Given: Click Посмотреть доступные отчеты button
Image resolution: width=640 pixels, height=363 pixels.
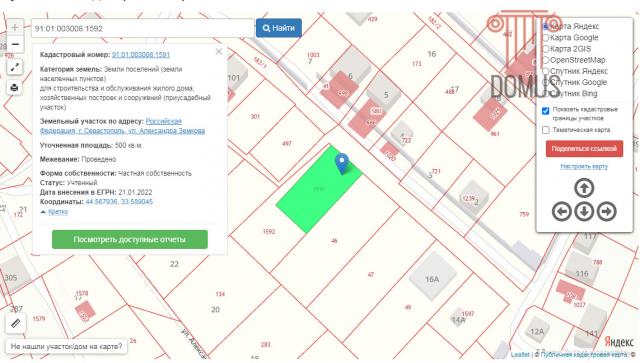Looking at the screenshot, I should 130,239.
